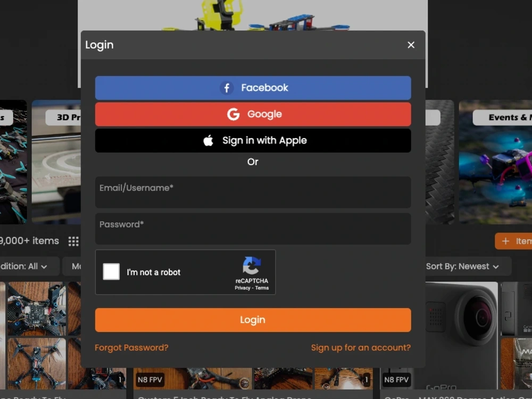Screen dimensions: 532x399
Task: Click the N8 FPV badge on GoPro listing
Action: 396,380
